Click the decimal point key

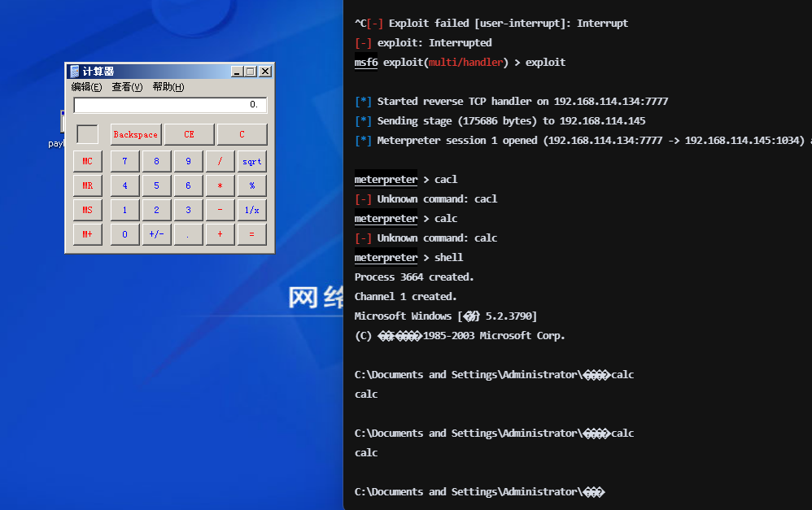188,234
